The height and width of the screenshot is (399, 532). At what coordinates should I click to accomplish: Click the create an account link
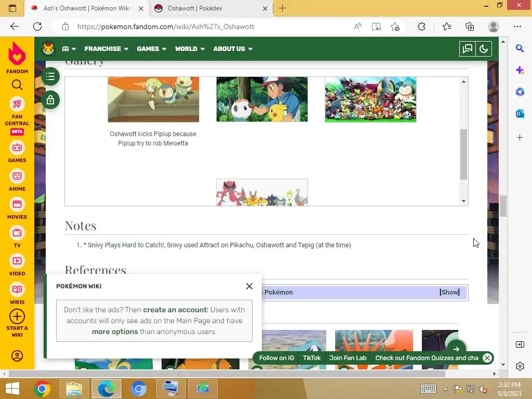(x=175, y=310)
